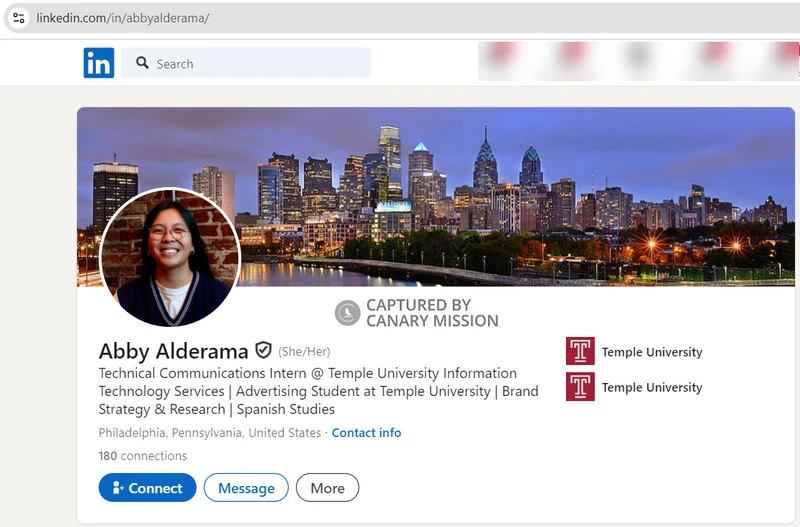Viewport: 800px width, 527px height.
Task: Click Philadelphia, Pennsylvania, United States location text
Action: (x=210, y=433)
